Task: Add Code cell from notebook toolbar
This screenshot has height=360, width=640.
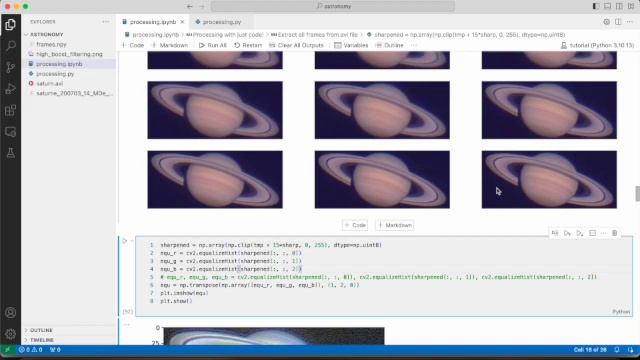Action: [133, 45]
